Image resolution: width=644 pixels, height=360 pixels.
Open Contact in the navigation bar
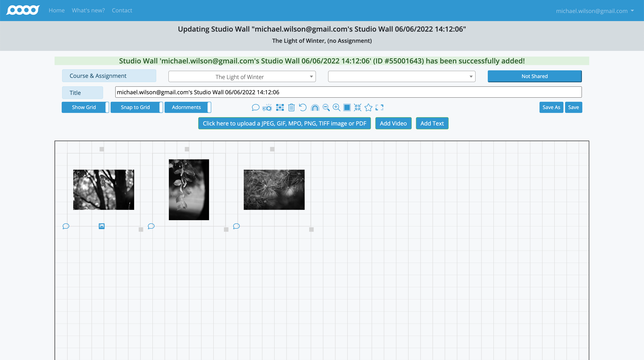tap(122, 10)
